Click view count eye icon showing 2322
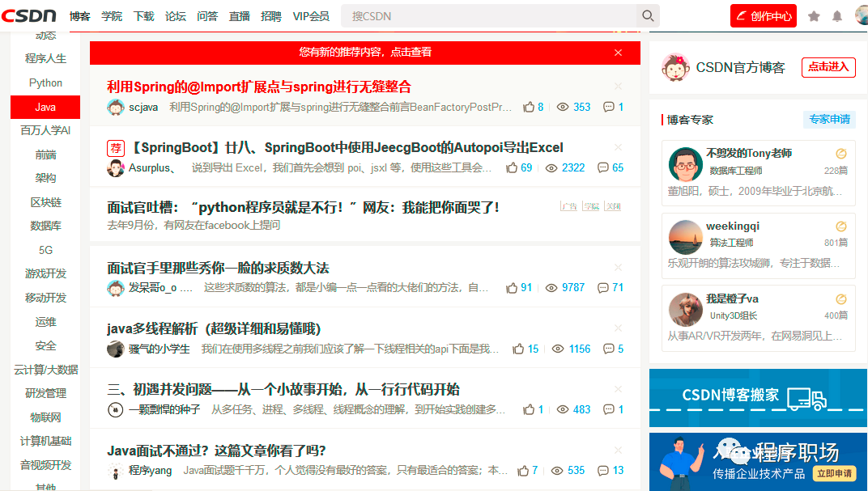The height and width of the screenshot is (491, 868). (x=551, y=168)
